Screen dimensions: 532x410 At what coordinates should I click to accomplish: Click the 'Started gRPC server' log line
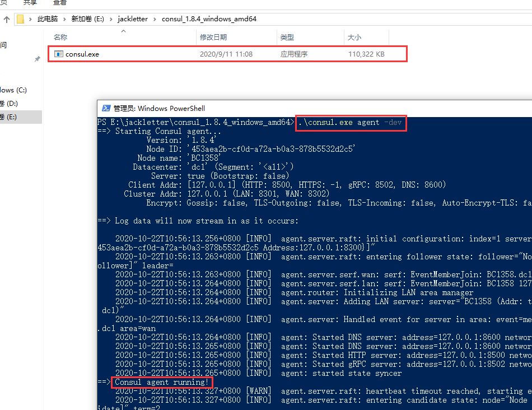323,364
